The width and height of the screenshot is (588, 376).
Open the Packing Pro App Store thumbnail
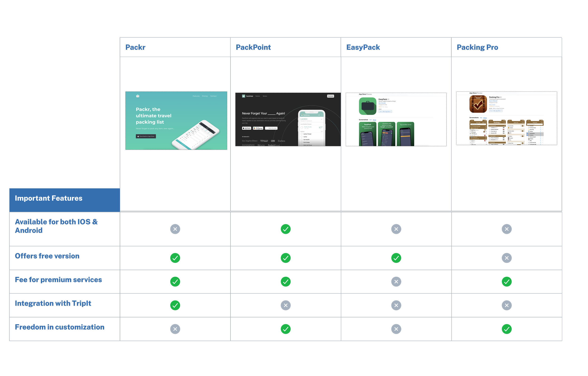pos(506,118)
